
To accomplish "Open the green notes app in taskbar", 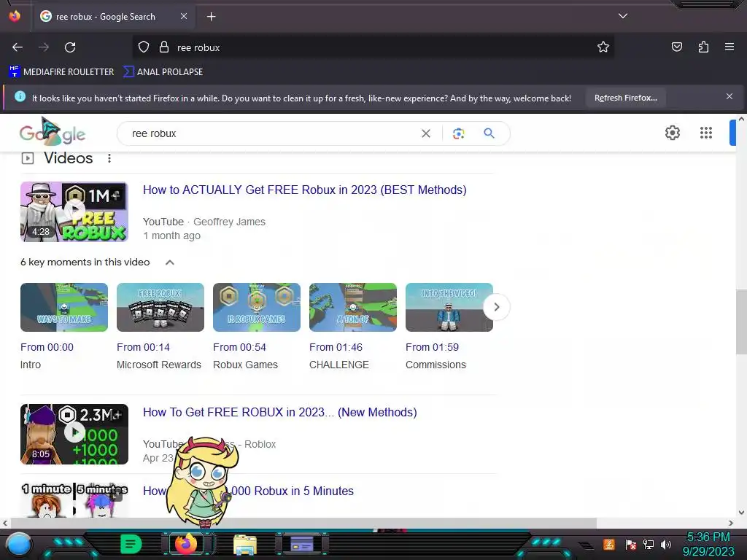I will [x=131, y=544].
